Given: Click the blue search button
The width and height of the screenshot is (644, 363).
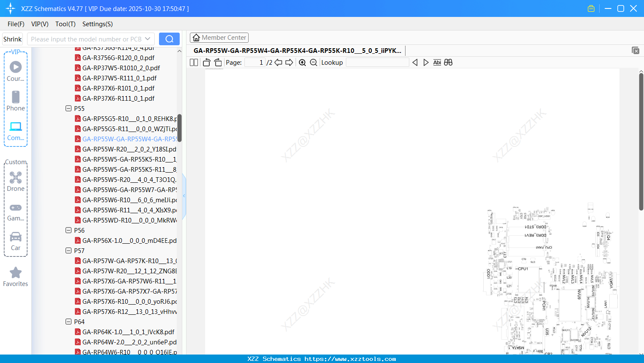Looking at the screenshot, I should pos(169,39).
